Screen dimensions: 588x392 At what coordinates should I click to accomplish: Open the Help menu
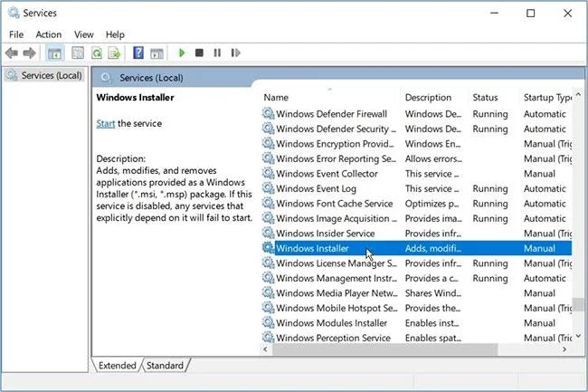[115, 34]
